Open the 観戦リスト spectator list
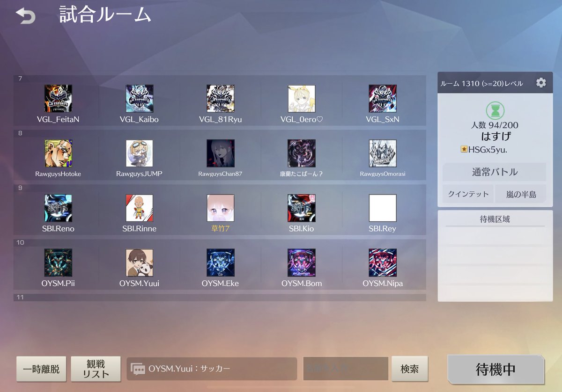This screenshot has height=392, width=562. point(96,369)
